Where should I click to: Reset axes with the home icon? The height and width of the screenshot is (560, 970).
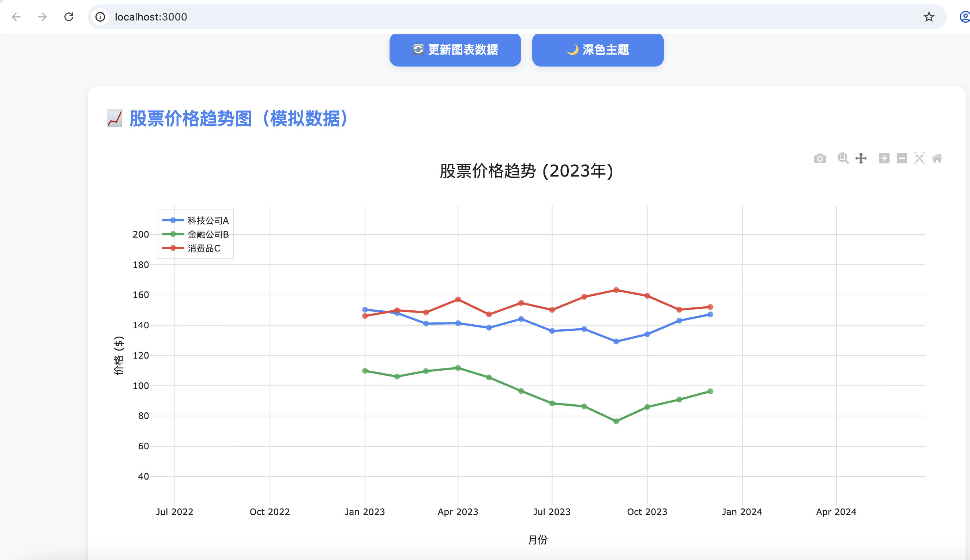(937, 159)
